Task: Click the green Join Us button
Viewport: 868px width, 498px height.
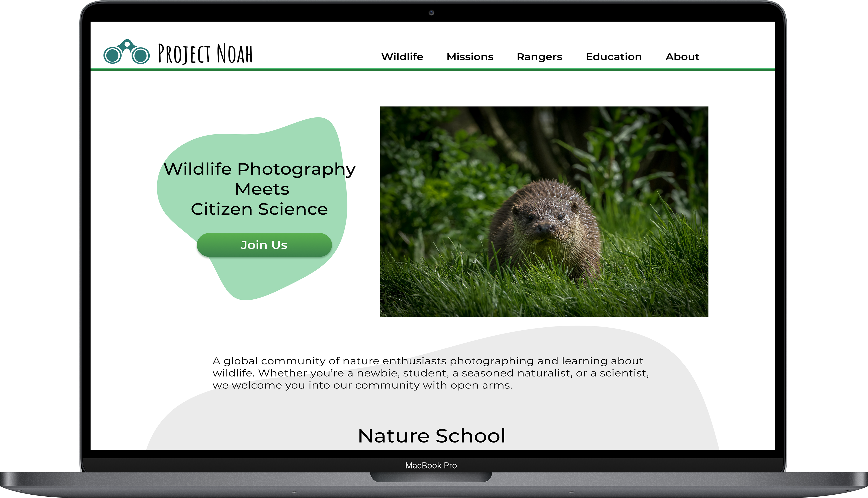Action: (264, 245)
